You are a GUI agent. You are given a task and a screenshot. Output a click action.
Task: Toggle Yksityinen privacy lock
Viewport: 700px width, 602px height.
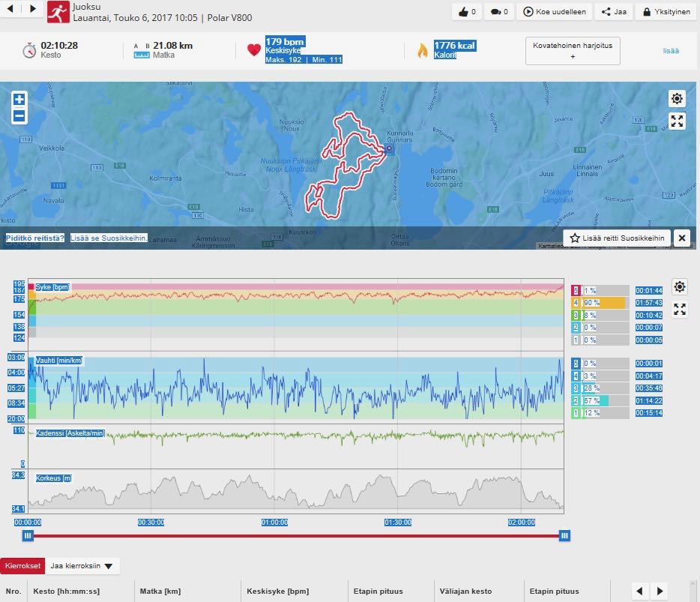tap(666, 11)
